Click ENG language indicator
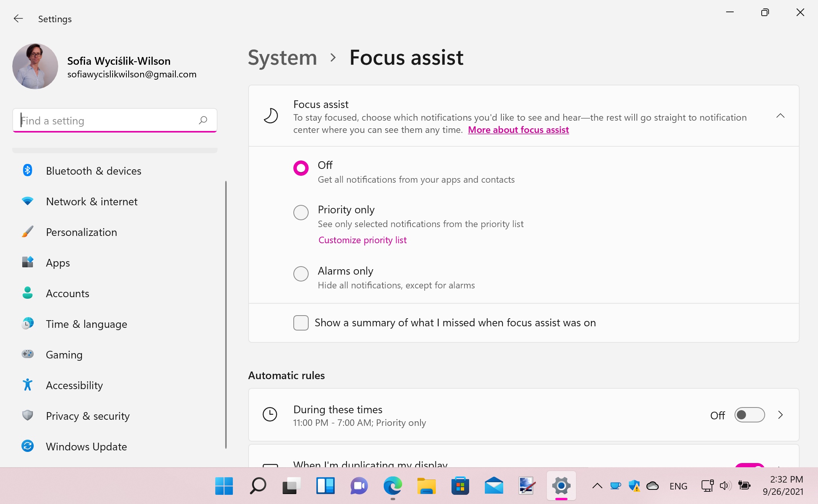The height and width of the screenshot is (504, 818). coord(678,486)
